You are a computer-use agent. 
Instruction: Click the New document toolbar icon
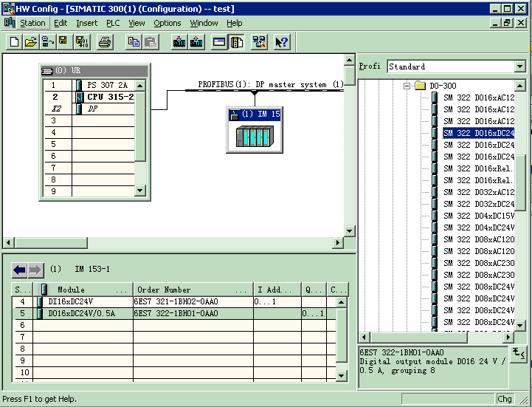14,42
